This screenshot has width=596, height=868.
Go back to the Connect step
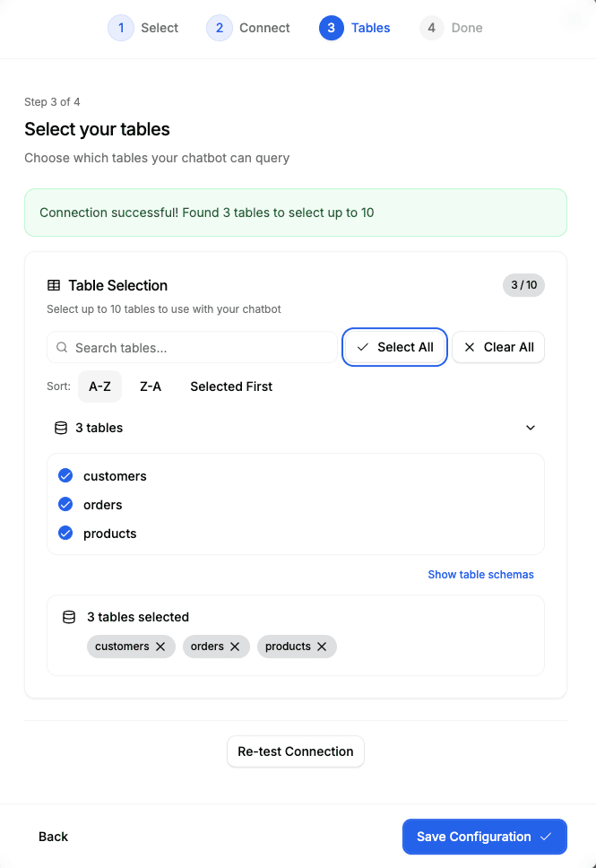pos(248,28)
